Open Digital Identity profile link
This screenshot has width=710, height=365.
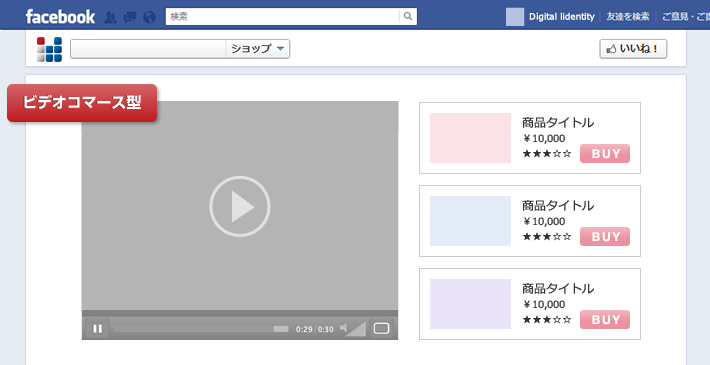(x=561, y=17)
